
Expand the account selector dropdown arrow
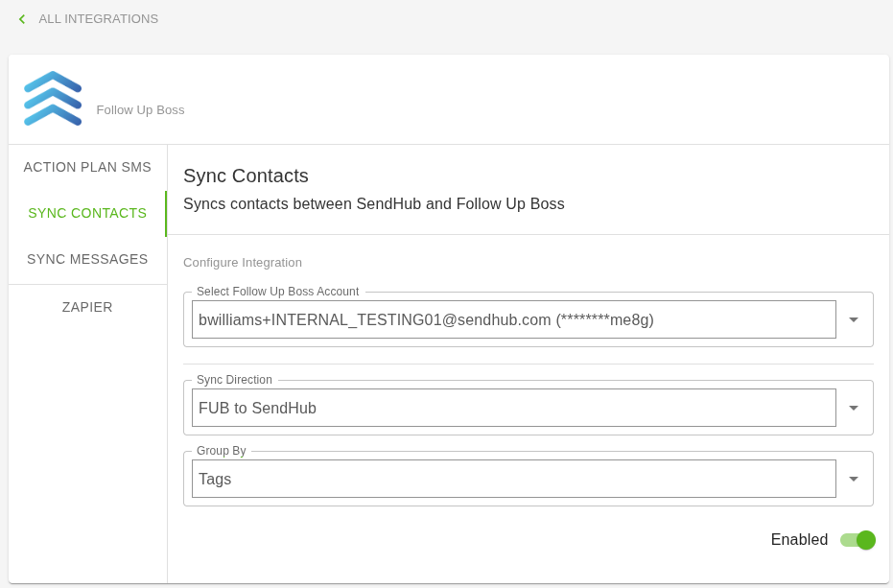coord(853,319)
